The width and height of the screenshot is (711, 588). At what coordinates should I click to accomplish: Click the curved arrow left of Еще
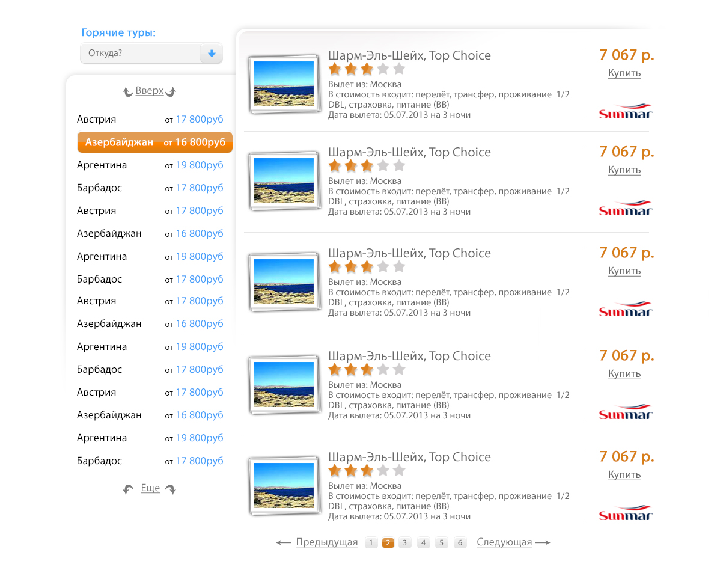click(129, 489)
